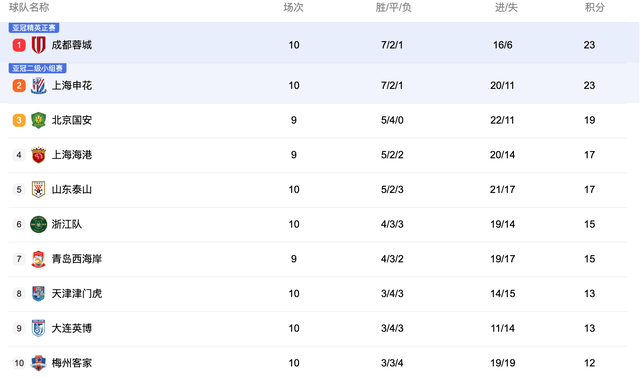The image size is (640, 378).
Task: Click the 成都蓉城 team logo
Action: (38, 45)
